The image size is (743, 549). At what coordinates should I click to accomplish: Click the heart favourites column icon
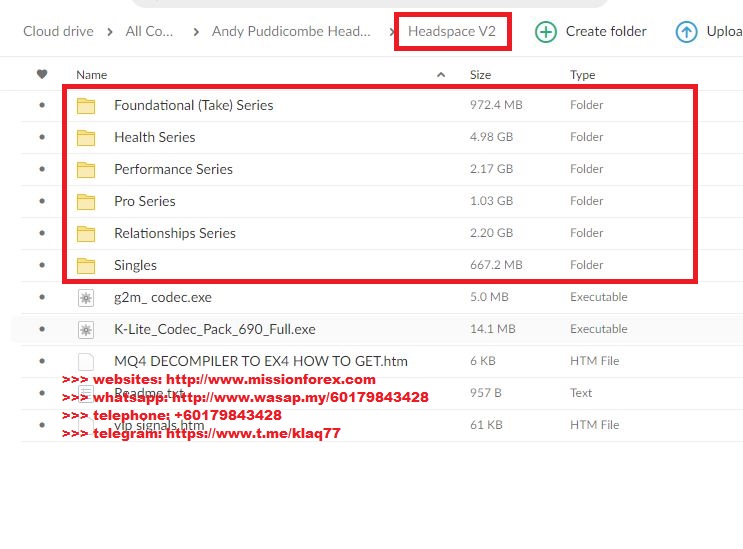point(42,74)
